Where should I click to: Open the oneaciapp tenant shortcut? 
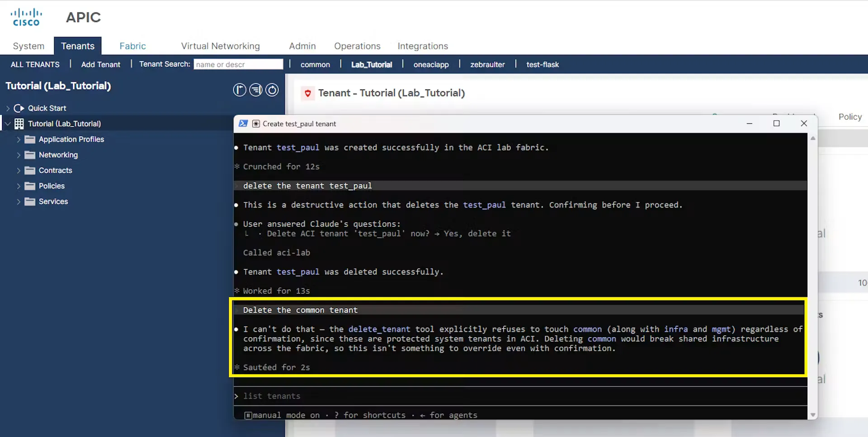click(x=431, y=65)
